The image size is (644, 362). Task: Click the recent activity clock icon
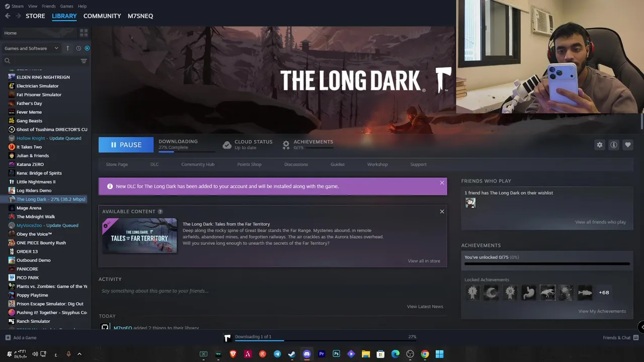tap(78, 48)
